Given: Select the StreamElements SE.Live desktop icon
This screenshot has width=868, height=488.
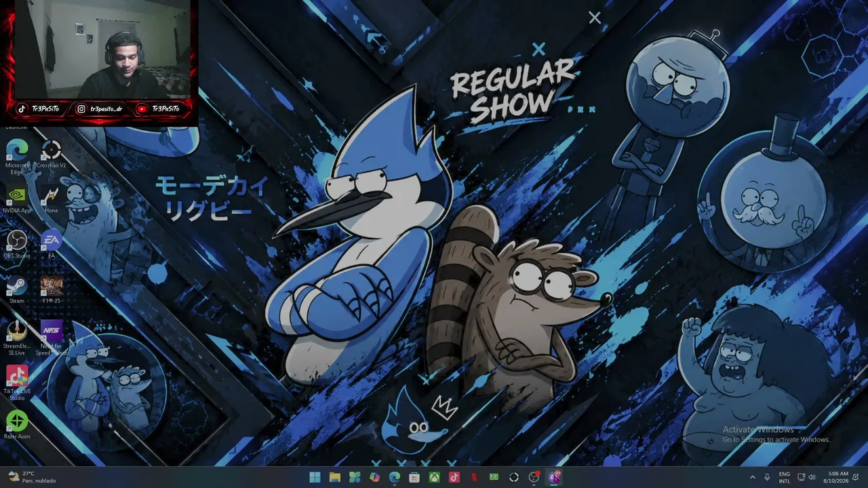Looking at the screenshot, I should pyautogui.click(x=17, y=339).
